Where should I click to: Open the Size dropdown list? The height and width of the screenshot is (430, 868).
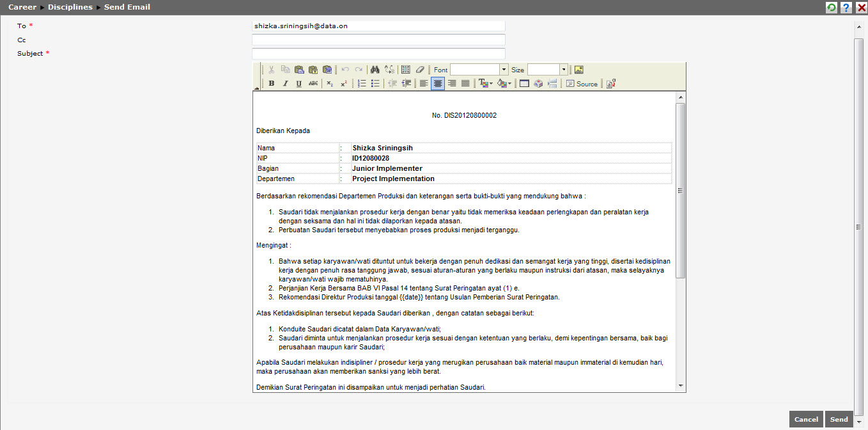pos(563,70)
